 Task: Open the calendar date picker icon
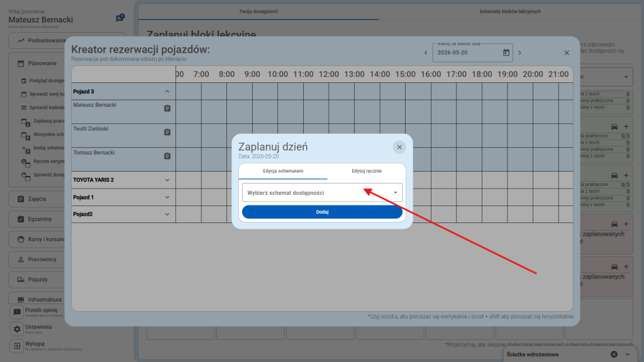(x=506, y=53)
